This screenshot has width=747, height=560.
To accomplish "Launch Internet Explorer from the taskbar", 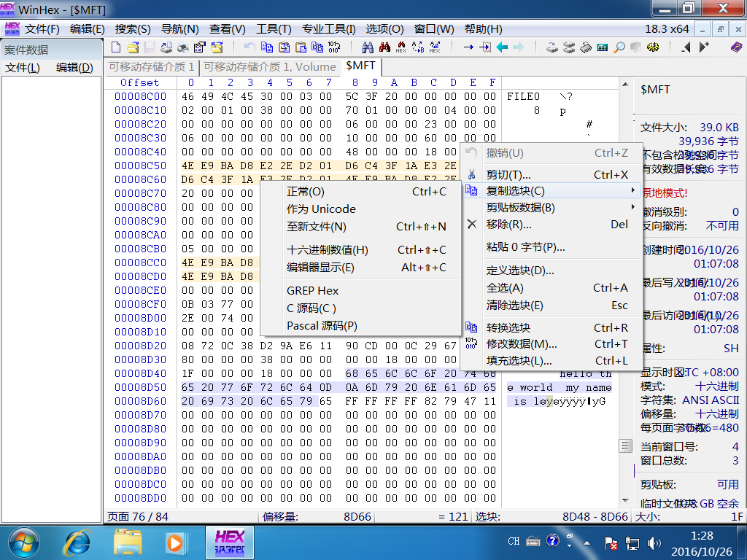I will [x=77, y=543].
